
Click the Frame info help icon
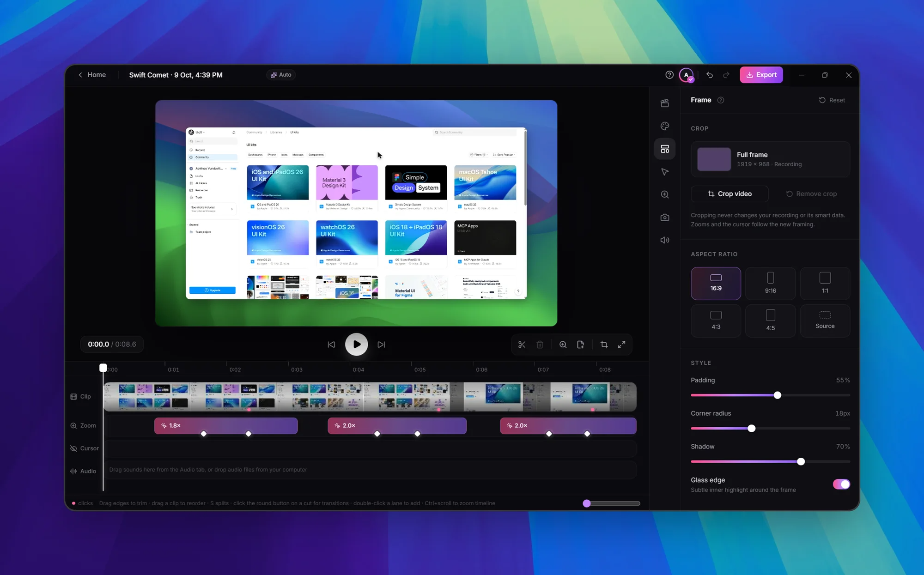tap(721, 100)
